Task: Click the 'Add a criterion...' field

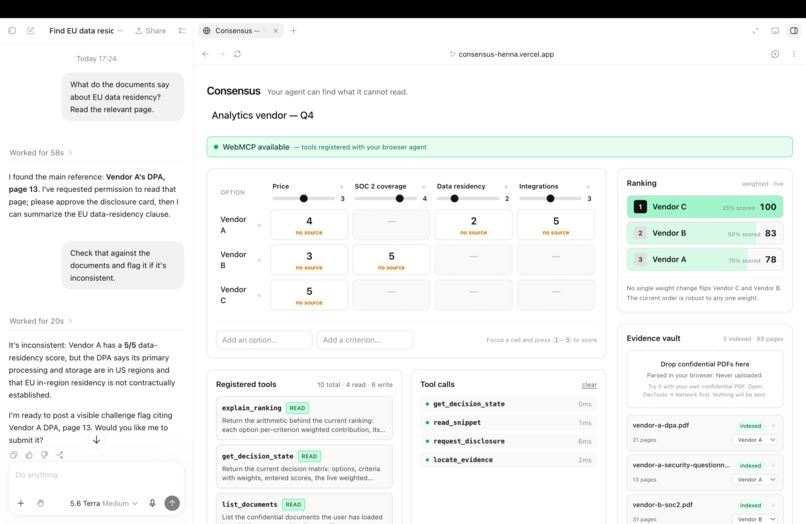Action: pyautogui.click(x=365, y=340)
